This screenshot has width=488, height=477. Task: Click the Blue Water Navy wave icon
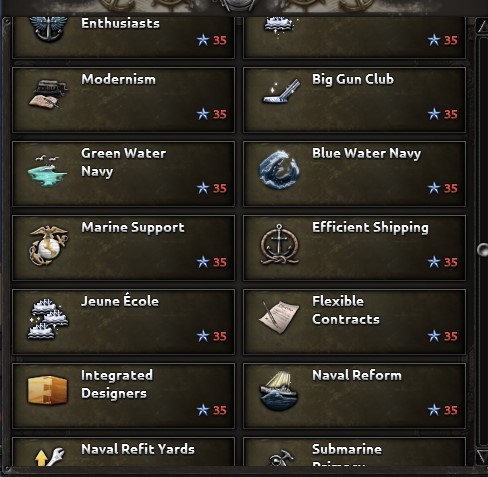coord(279,170)
